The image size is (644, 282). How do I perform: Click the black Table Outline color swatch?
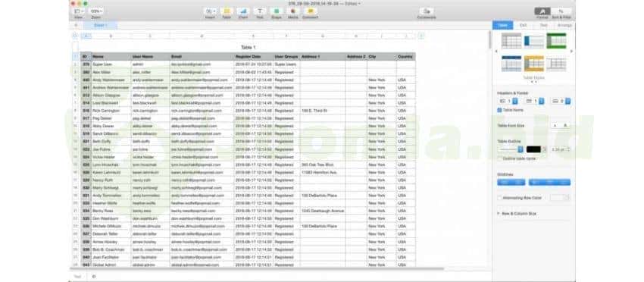[x=533, y=149]
